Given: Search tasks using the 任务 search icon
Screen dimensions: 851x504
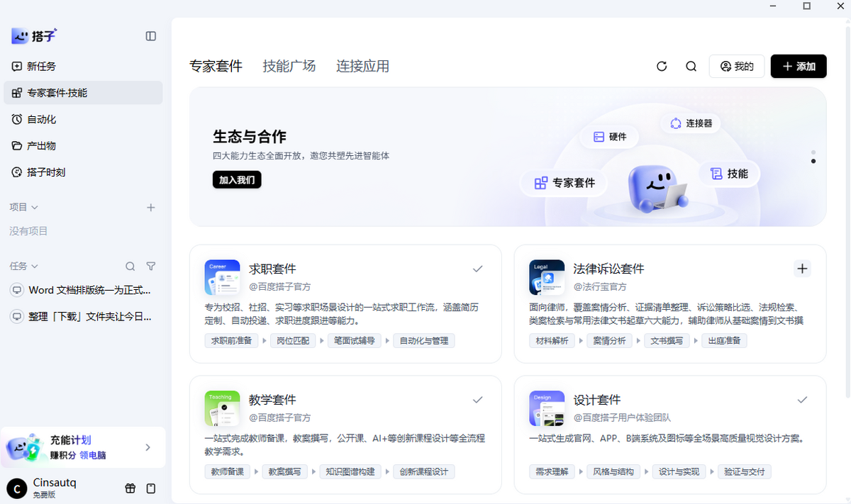Looking at the screenshot, I should point(130,267).
